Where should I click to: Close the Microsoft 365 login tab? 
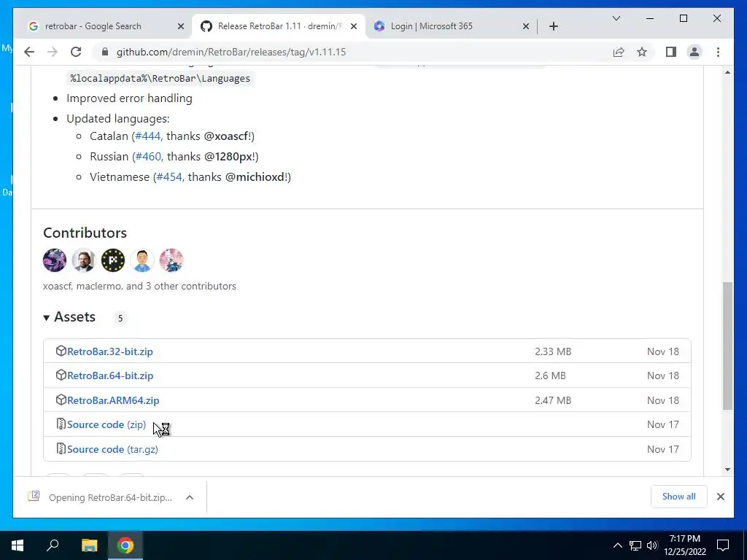(x=526, y=26)
